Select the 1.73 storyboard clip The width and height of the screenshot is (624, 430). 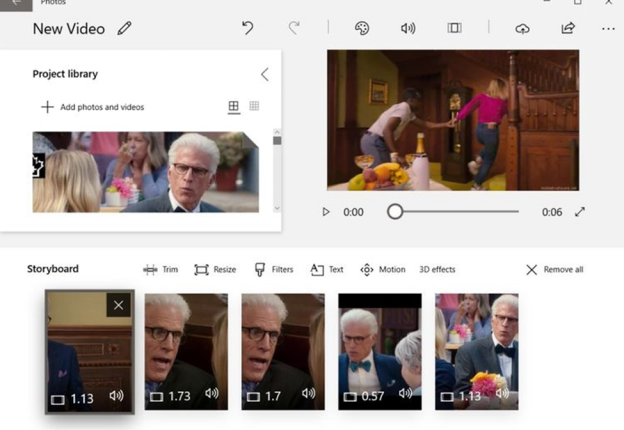(186, 352)
